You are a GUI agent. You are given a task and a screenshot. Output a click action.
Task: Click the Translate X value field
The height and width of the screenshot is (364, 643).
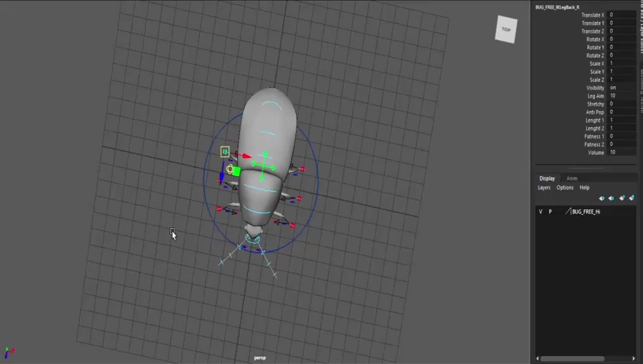click(621, 15)
